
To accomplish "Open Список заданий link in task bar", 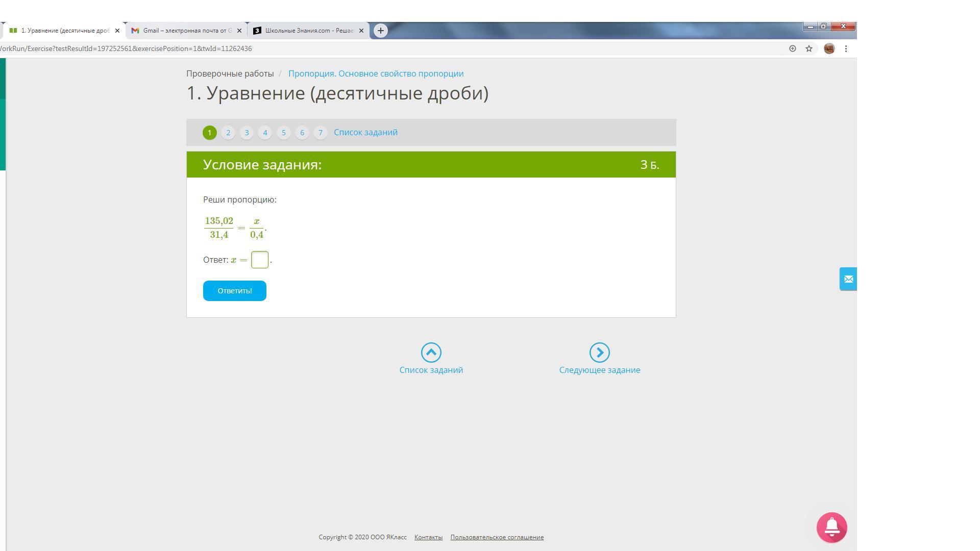I will [x=365, y=133].
